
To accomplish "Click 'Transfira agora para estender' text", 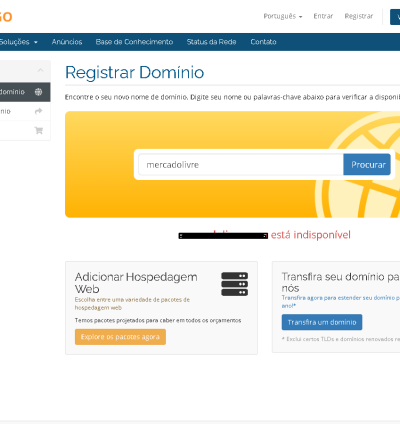I will click(341, 301).
